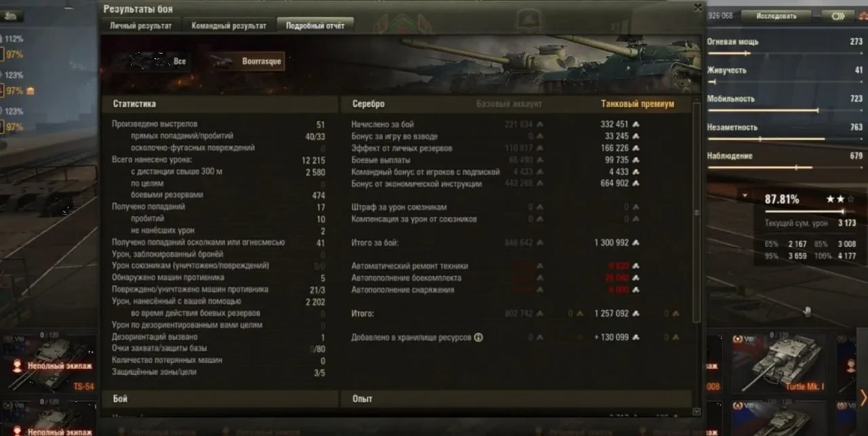Click the scrollbar down arrow in report

[697, 411]
